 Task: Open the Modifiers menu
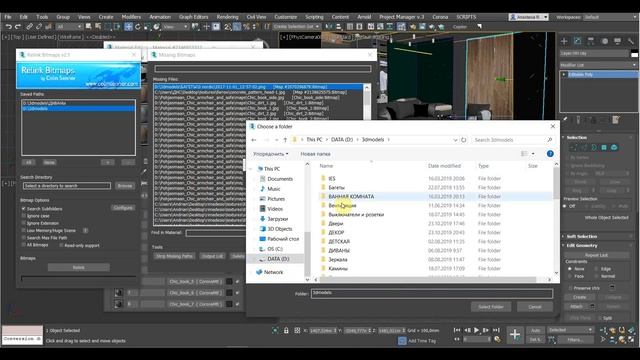[x=131, y=17]
